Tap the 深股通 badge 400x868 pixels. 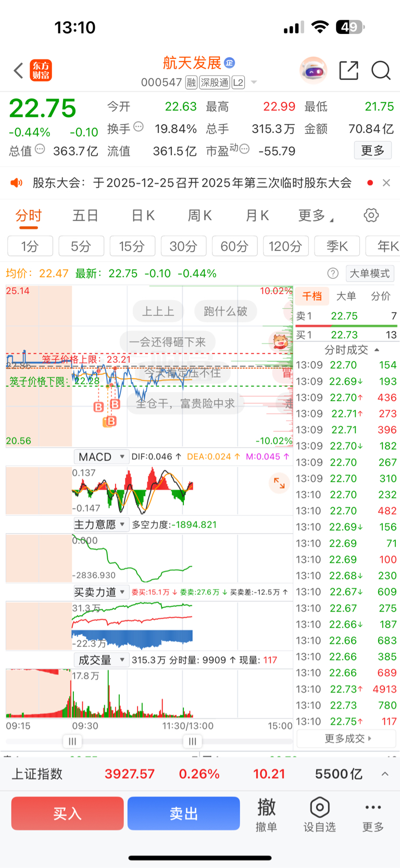click(215, 82)
